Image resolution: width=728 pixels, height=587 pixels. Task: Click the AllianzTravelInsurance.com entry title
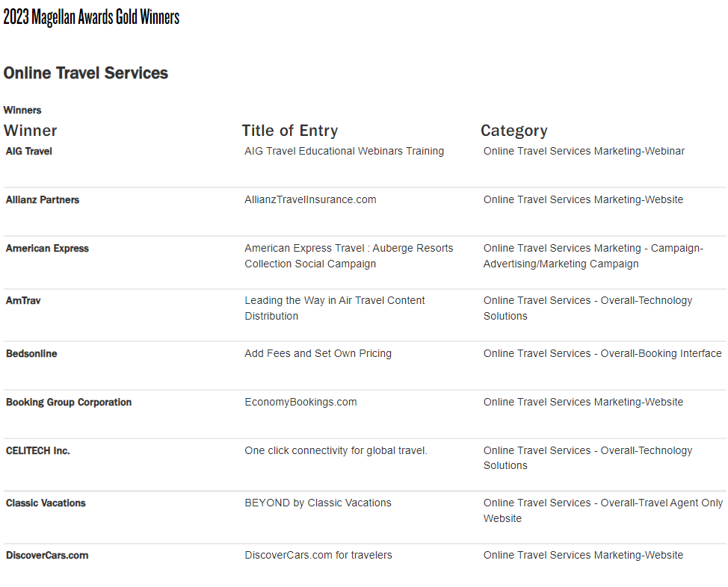tap(310, 200)
